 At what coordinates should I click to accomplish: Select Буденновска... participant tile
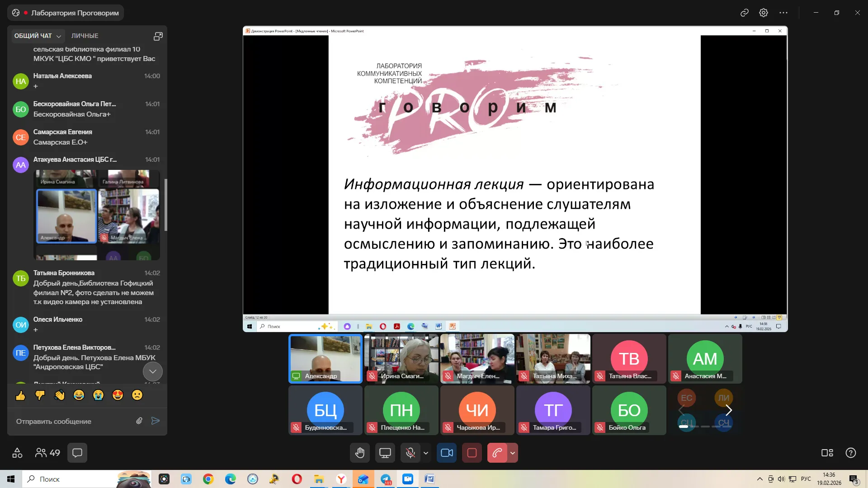point(325,410)
